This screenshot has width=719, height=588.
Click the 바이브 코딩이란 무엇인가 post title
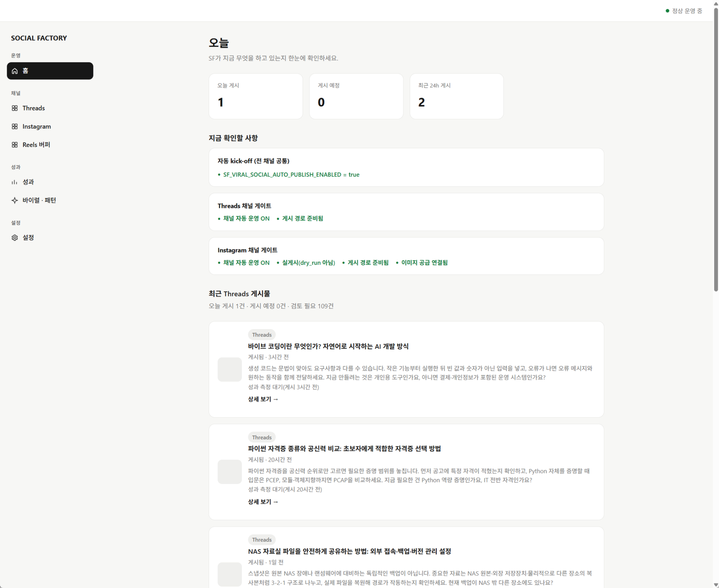[x=328, y=346]
